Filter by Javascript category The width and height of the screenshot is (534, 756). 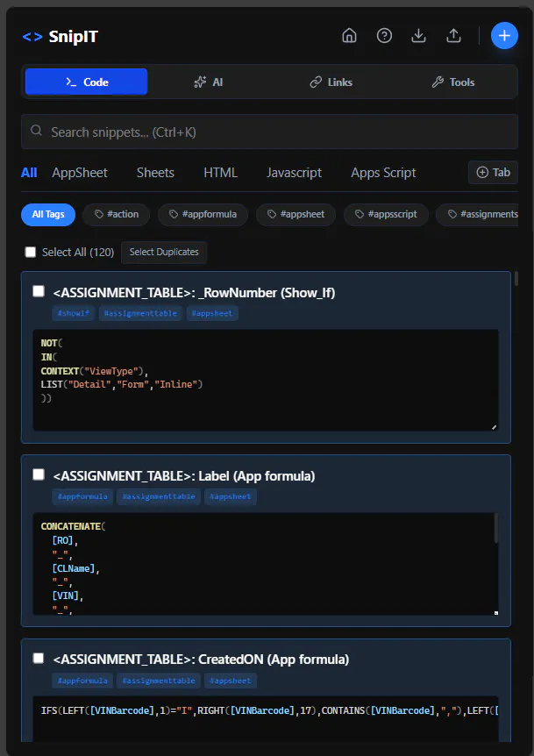tap(294, 173)
